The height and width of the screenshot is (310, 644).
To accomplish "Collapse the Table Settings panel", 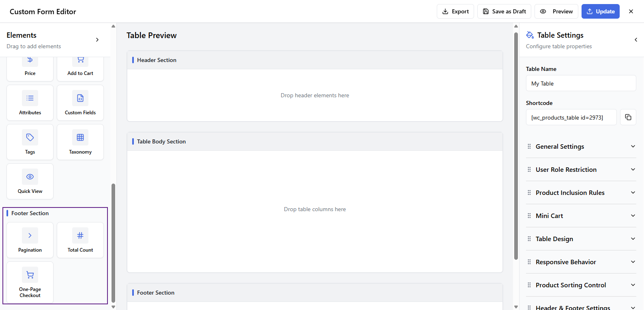I will click(x=635, y=40).
